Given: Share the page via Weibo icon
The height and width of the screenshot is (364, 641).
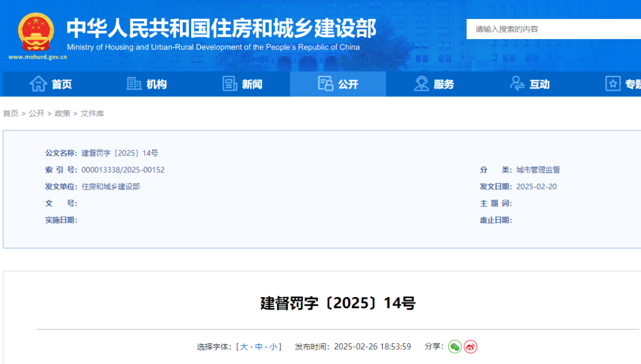Looking at the screenshot, I should pos(471,347).
